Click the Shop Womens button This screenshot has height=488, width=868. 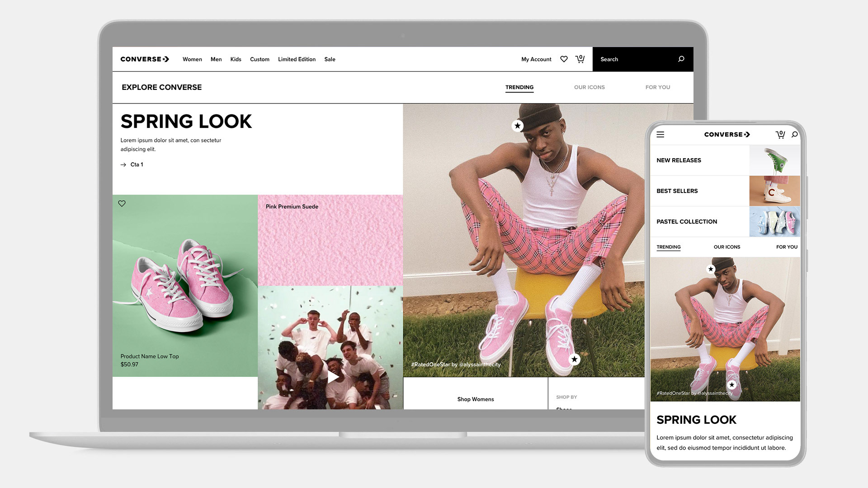click(476, 399)
